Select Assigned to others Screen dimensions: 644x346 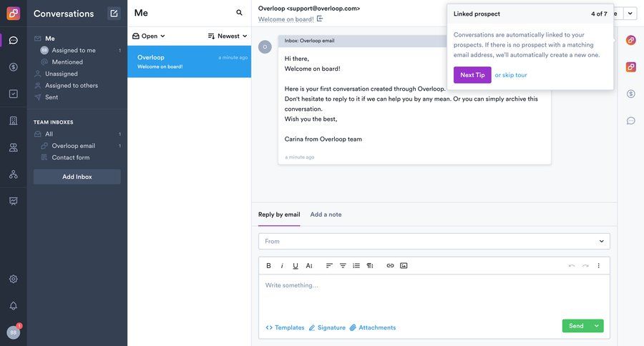click(72, 85)
